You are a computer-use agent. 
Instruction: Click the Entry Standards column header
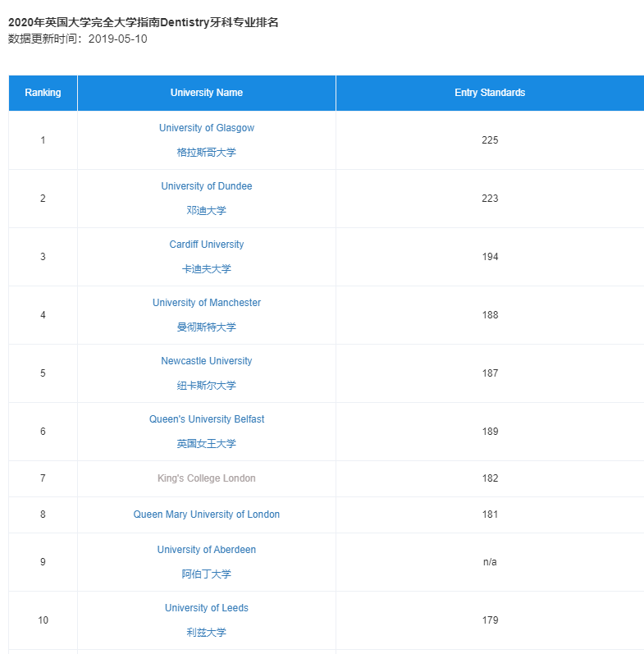pos(490,93)
